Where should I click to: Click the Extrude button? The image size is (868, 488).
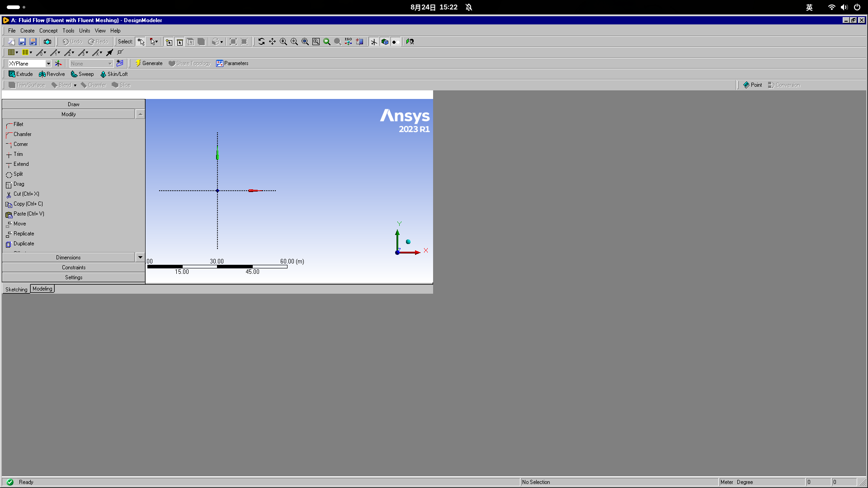21,74
